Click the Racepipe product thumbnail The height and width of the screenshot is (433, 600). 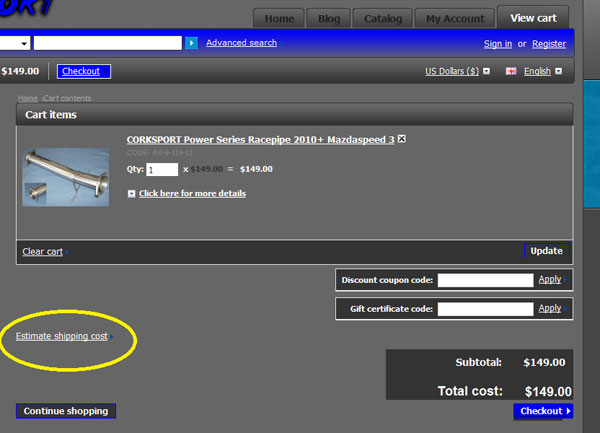point(66,177)
